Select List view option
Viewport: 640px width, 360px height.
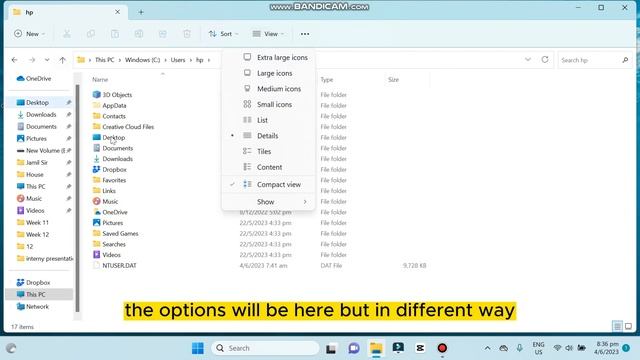click(269, 120)
